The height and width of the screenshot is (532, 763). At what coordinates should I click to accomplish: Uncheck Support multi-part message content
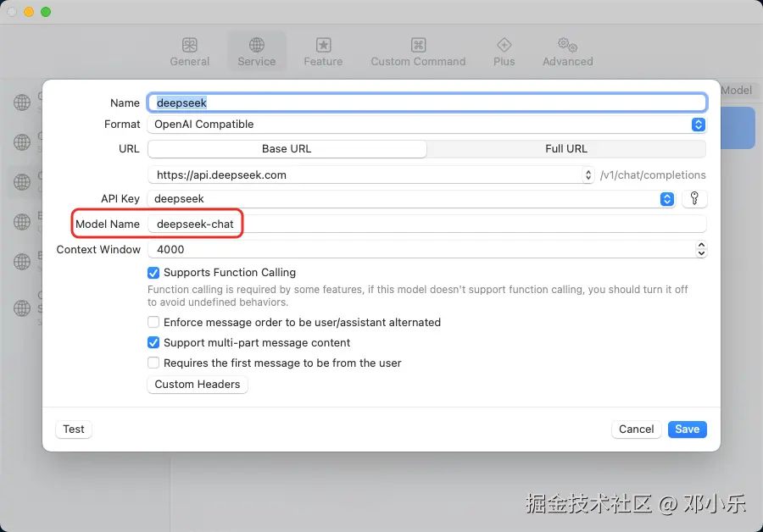click(153, 343)
